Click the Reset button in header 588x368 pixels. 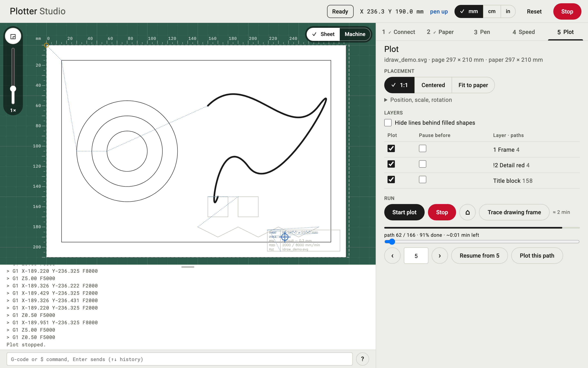(534, 11)
